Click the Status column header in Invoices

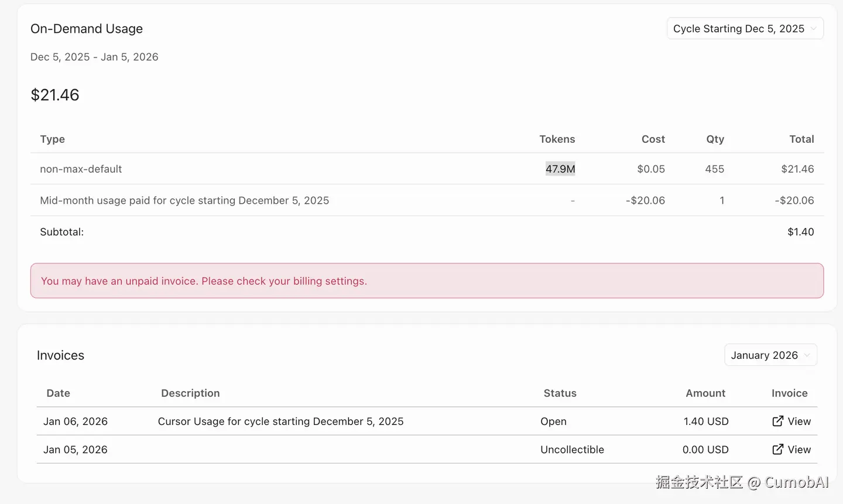click(560, 393)
